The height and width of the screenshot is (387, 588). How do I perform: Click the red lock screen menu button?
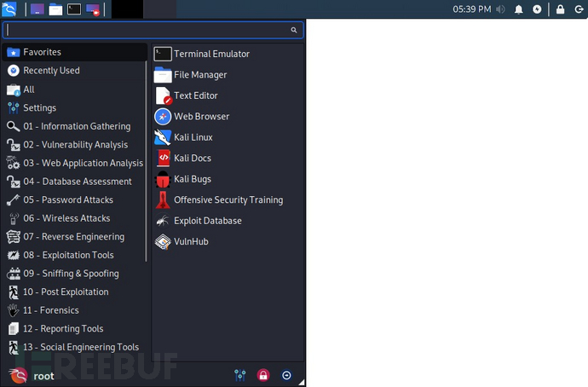263,375
